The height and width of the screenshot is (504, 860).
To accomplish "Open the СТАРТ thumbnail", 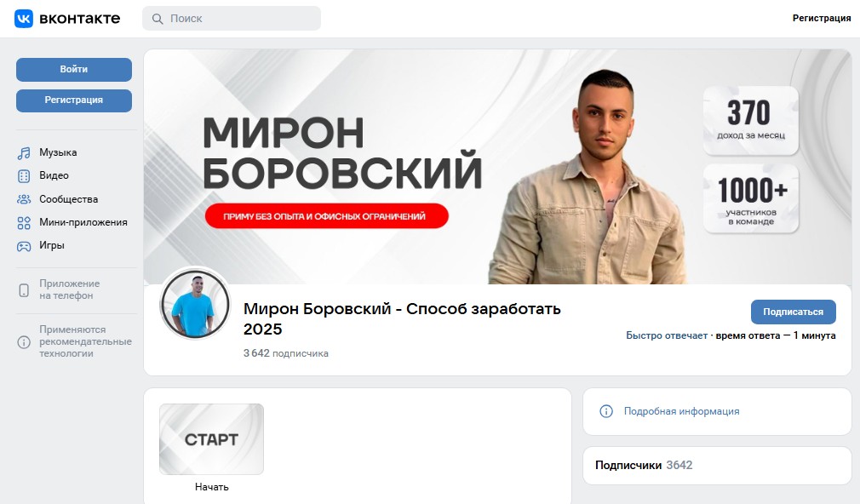I will point(211,439).
